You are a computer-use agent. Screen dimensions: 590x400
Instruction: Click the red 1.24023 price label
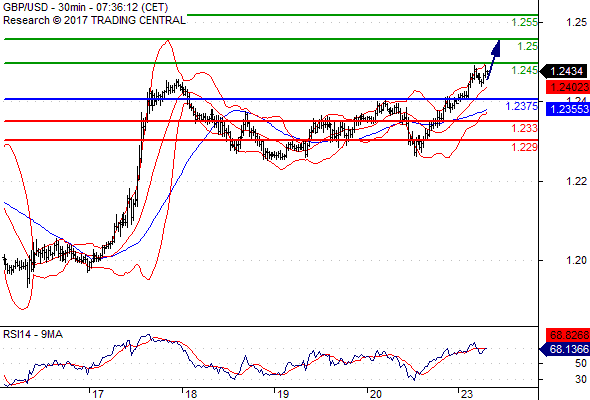[x=567, y=87]
